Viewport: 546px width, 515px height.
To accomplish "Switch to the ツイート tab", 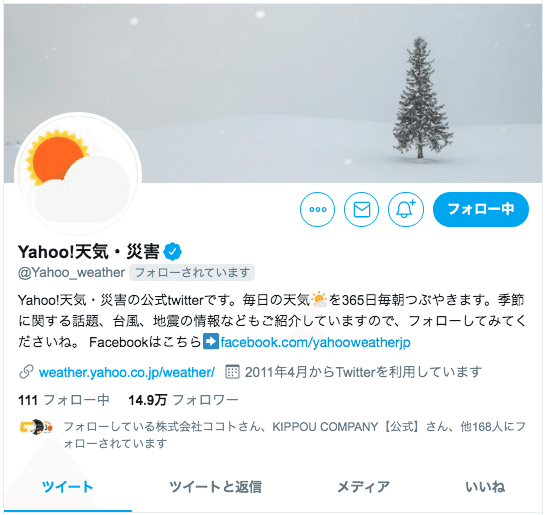I will click(68, 486).
